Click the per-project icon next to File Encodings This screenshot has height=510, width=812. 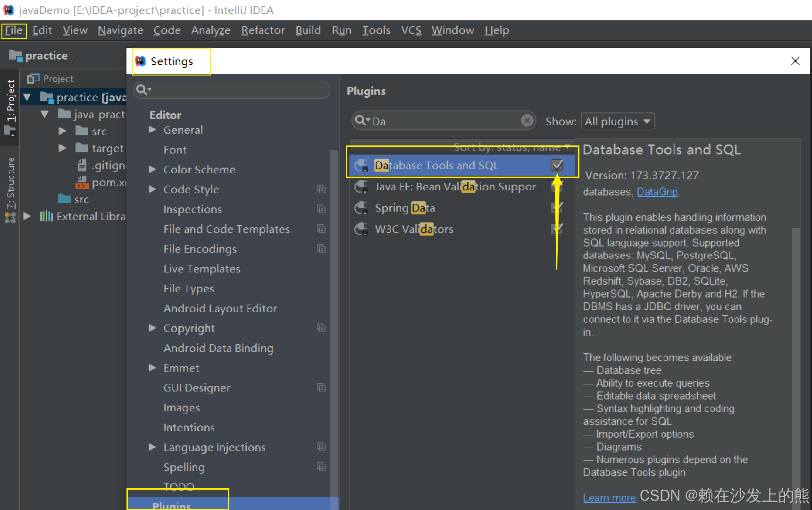point(321,249)
